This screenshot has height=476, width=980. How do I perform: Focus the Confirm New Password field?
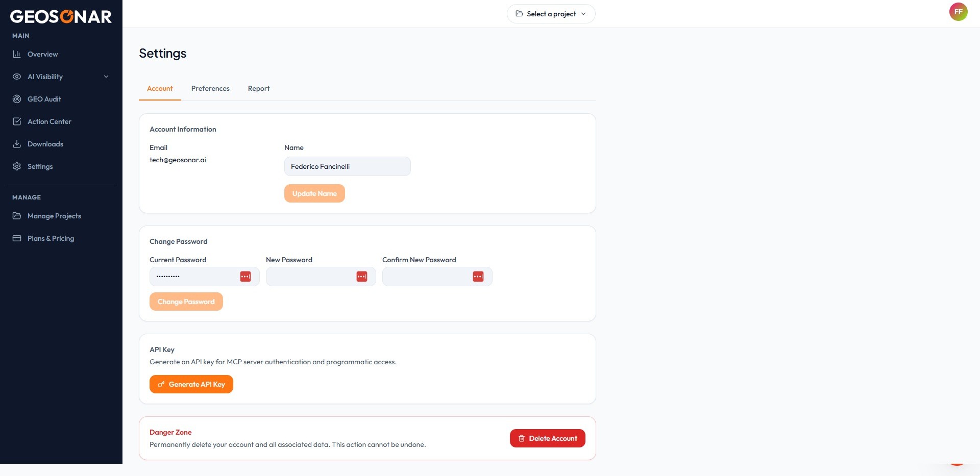[x=437, y=277]
